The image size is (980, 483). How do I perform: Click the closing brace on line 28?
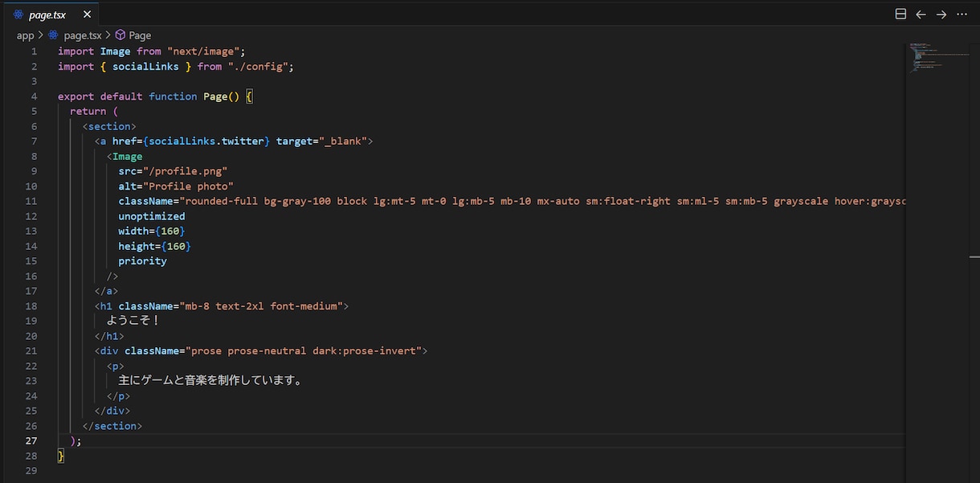pyautogui.click(x=61, y=456)
